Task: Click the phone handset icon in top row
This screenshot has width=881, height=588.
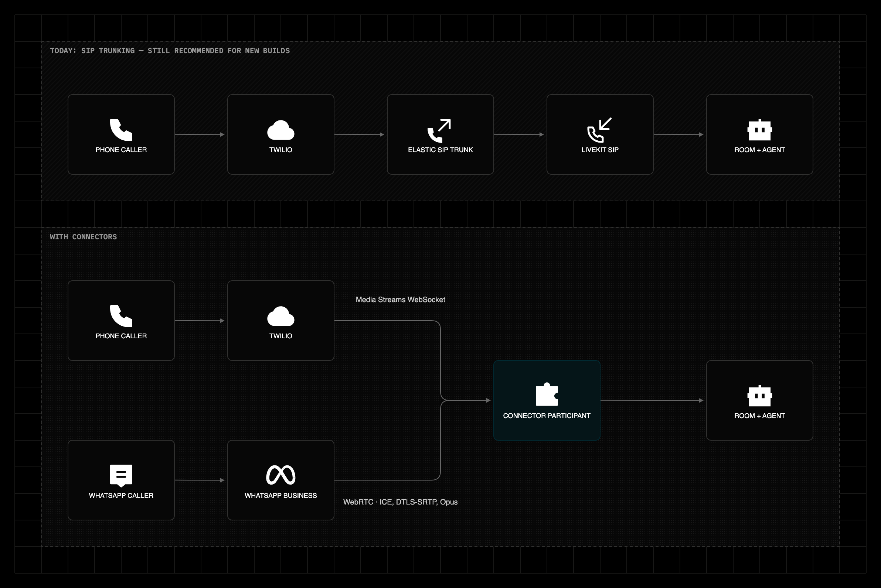Action: (x=121, y=130)
